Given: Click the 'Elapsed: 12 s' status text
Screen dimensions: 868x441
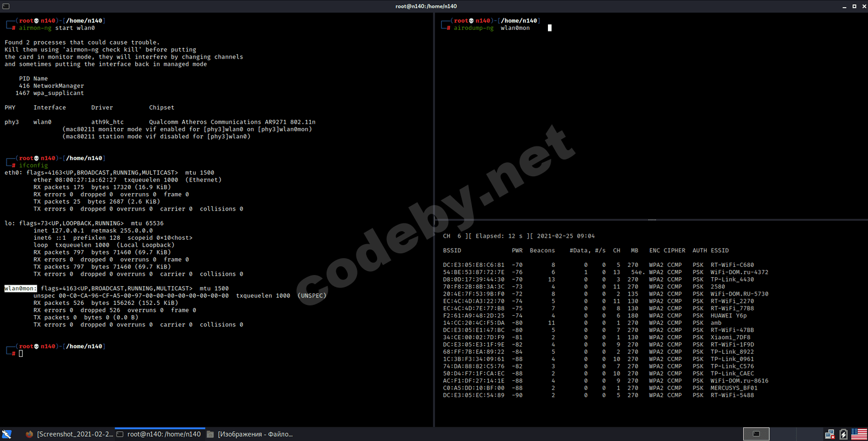Looking at the screenshot, I should pos(499,236).
